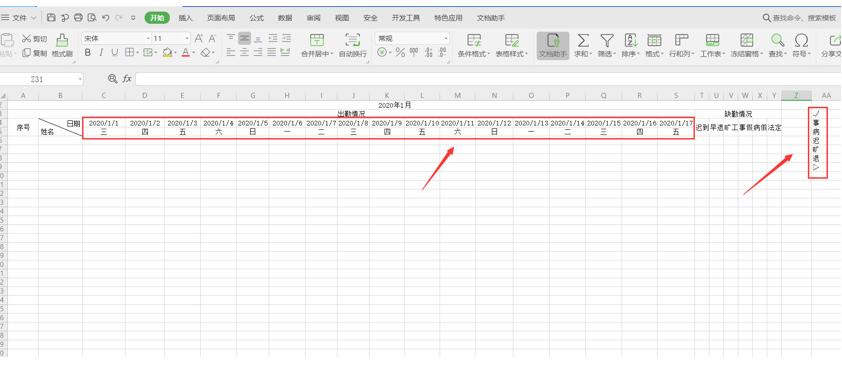Click the Format Painter brush icon

coord(62,40)
